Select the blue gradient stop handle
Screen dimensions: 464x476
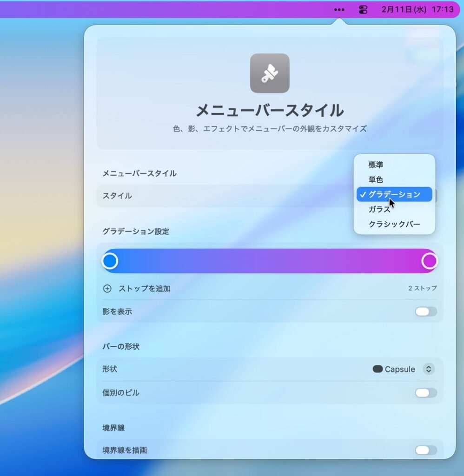coord(110,261)
